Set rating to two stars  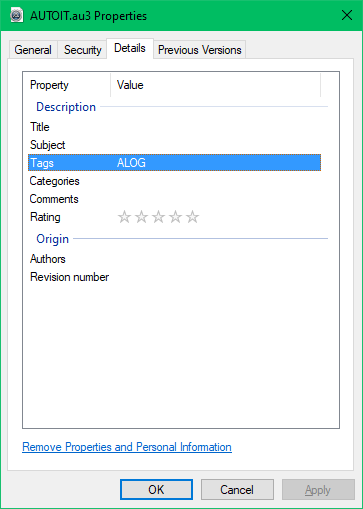141,217
